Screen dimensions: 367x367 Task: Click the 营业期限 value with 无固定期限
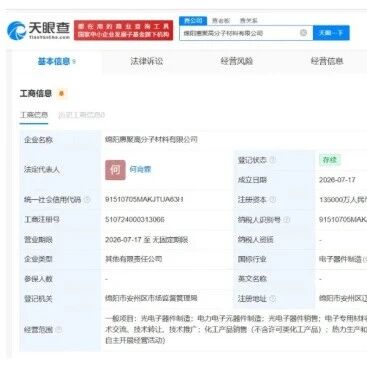click(147, 240)
